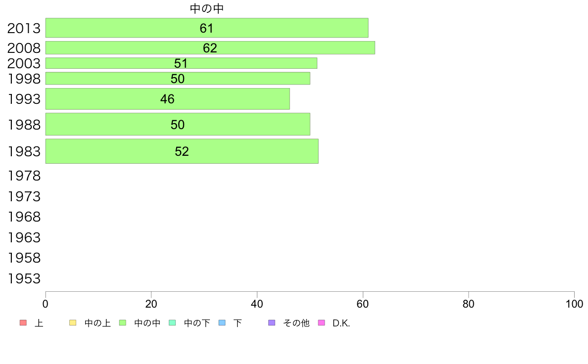Select the 2008 bar showing 62

pyautogui.click(x=210, y=47)
